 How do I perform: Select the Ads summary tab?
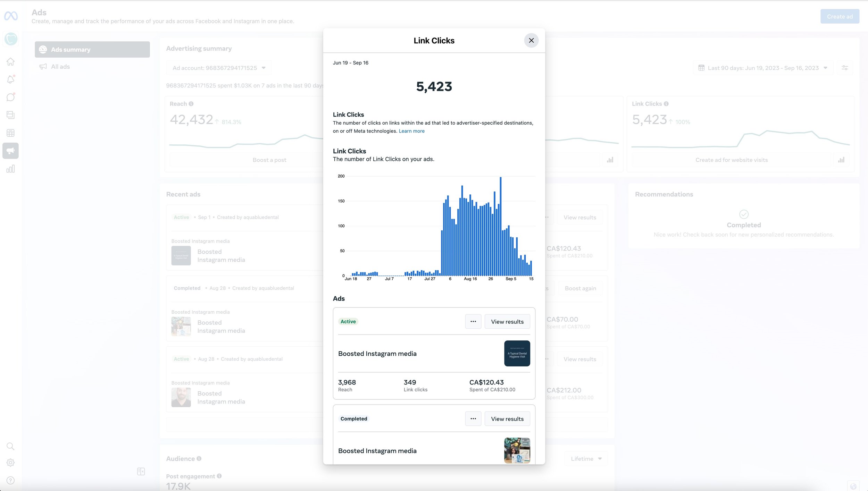(92, 50)
